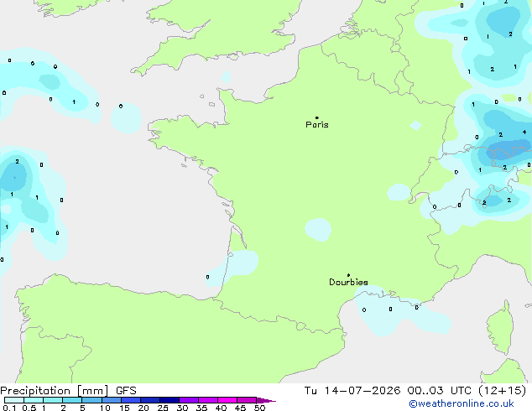Click the 'Precipitation [mm] GFS' title text

68,390
